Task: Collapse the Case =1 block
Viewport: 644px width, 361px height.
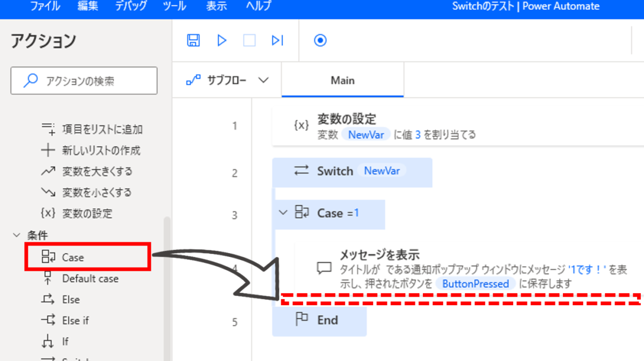Action: click(x=283, y=213)
